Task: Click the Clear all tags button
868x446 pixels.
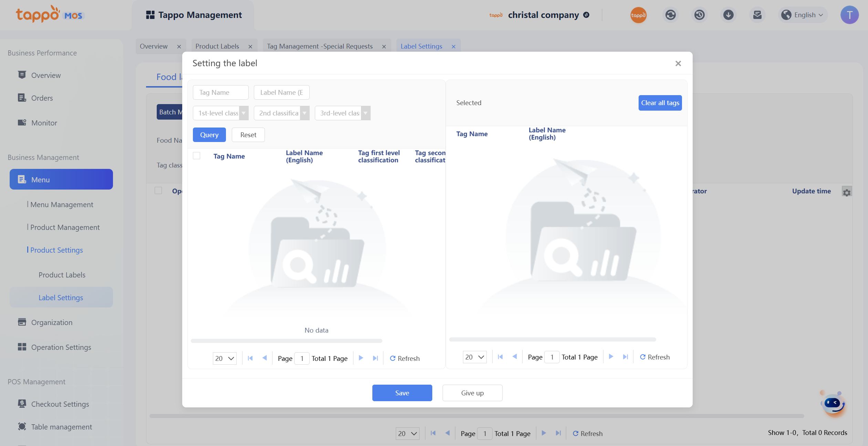Action: pos(660,103)
